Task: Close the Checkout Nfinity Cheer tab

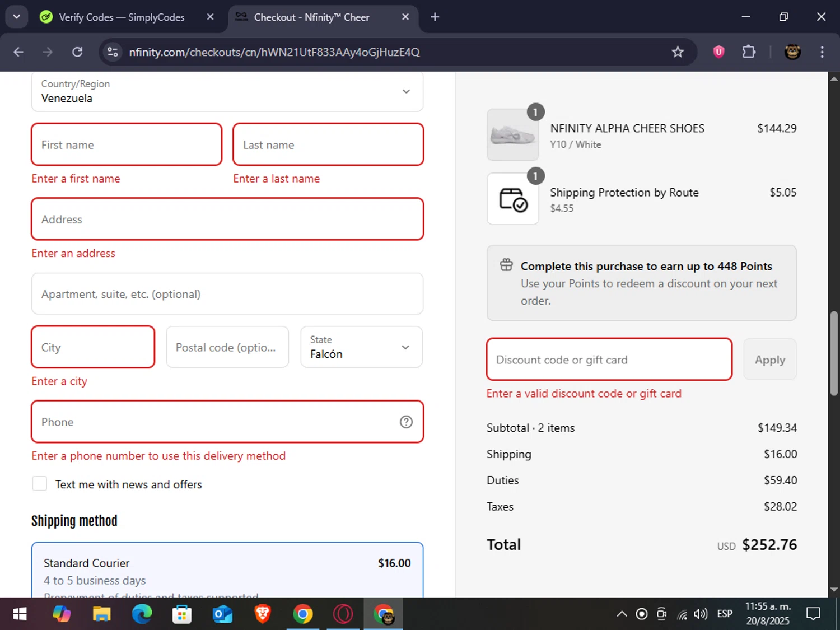Action: pos(405,17)
